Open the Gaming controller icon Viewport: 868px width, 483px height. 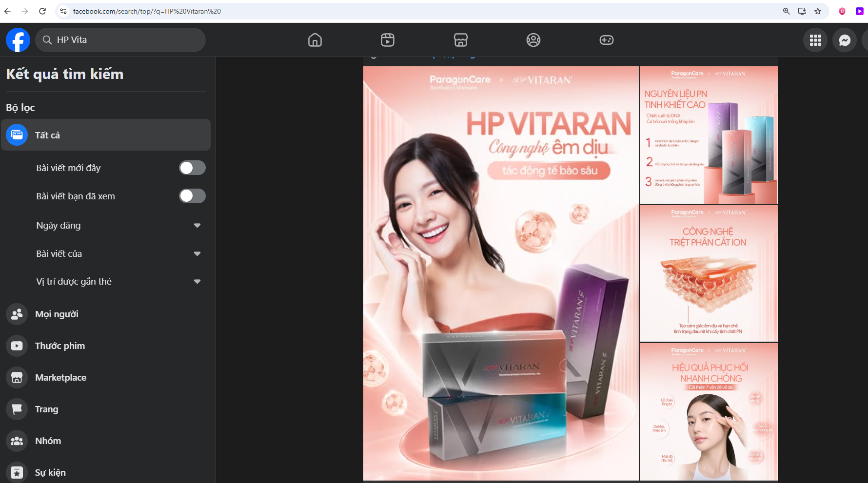tap(607, 40)
